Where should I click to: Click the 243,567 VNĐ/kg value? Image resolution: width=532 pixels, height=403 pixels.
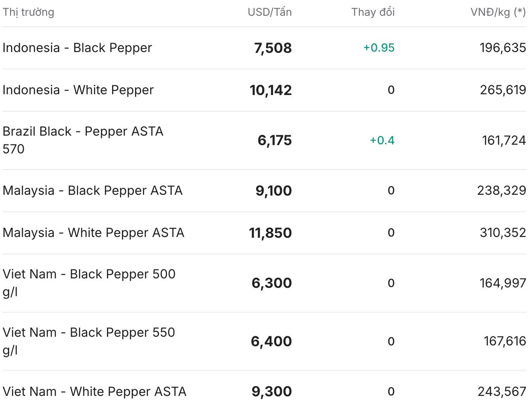point(502,392)
